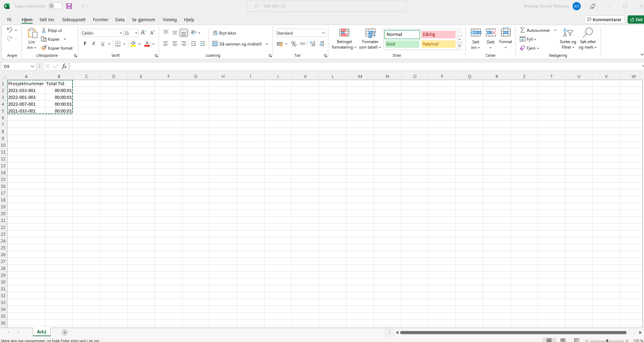The image size is (644, 342).
Task: Open the Fyll dropdown
Action: (528, 39)
